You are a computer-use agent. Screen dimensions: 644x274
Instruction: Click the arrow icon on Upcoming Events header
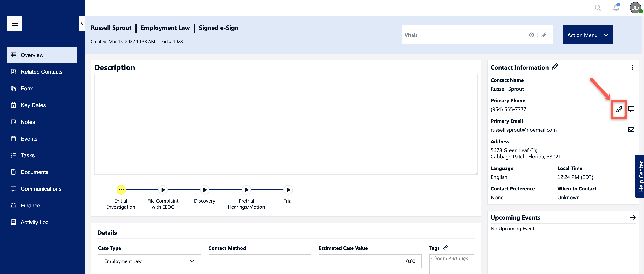coord(633,217)
